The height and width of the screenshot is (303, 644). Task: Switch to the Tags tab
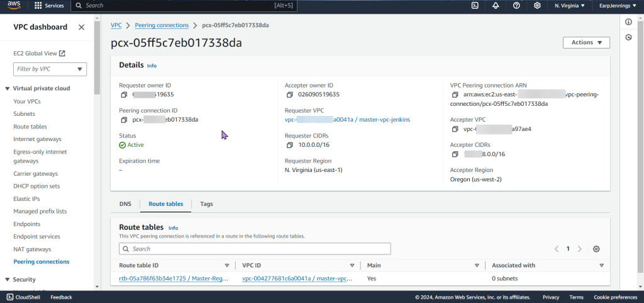(206, 204)
